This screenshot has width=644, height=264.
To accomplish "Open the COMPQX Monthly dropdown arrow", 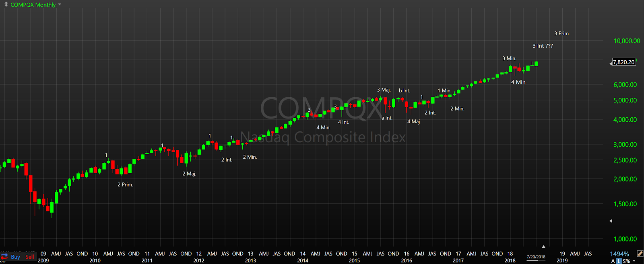I will point(60,4).
